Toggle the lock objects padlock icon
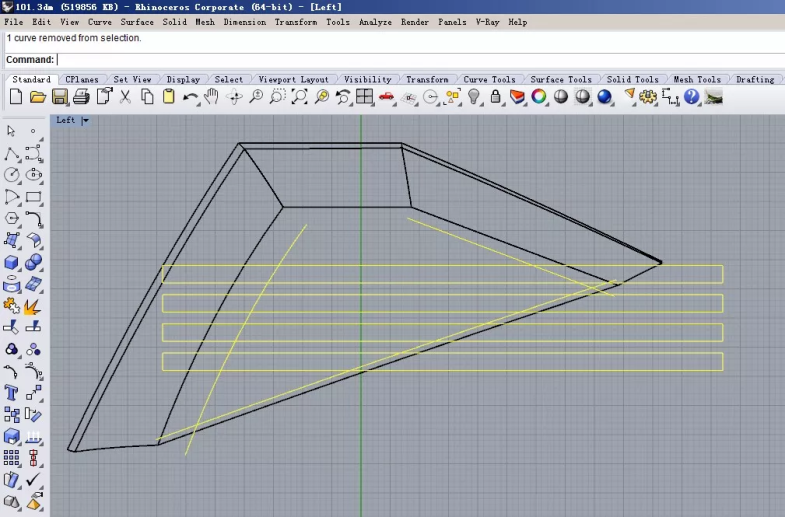Screen dimensions: 785x517 [x=496, y=97]
